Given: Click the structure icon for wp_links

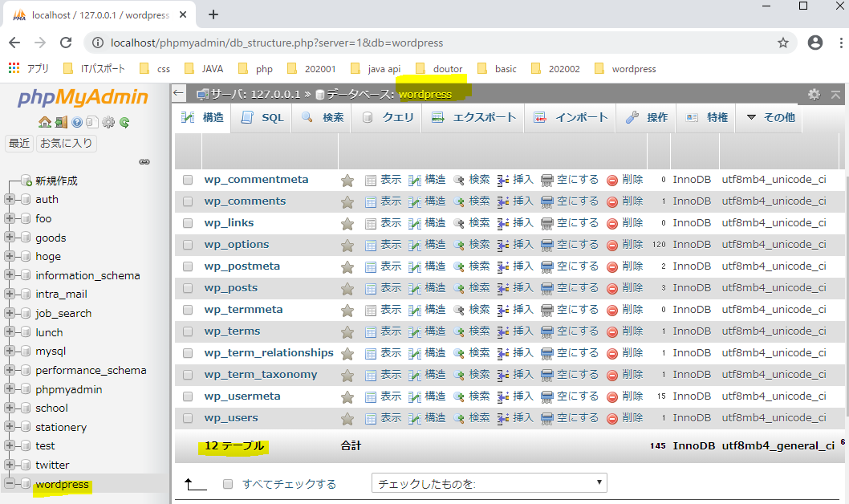Looking at the screenshot, I should coord(414,224).
